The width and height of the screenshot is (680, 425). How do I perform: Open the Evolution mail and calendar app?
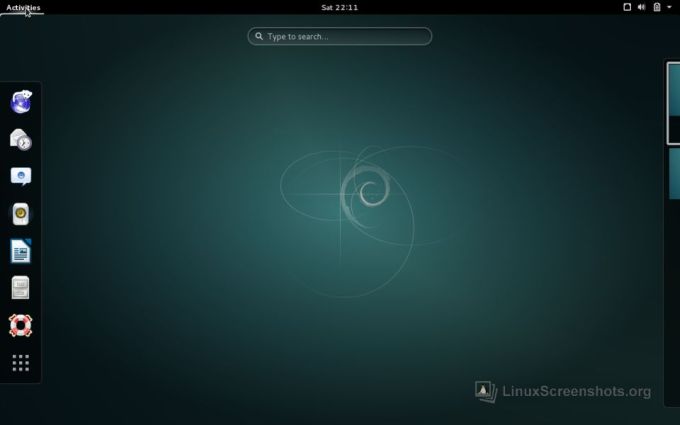[21, 139]
